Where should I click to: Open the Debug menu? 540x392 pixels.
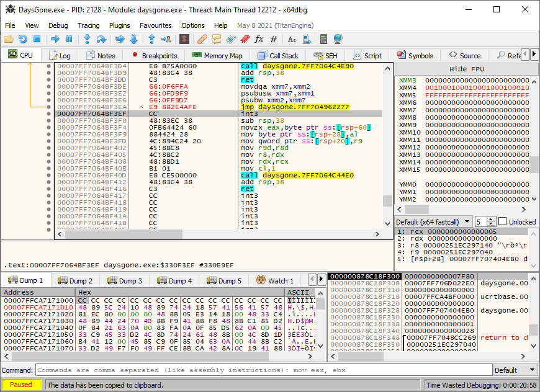tap(57, 25)
